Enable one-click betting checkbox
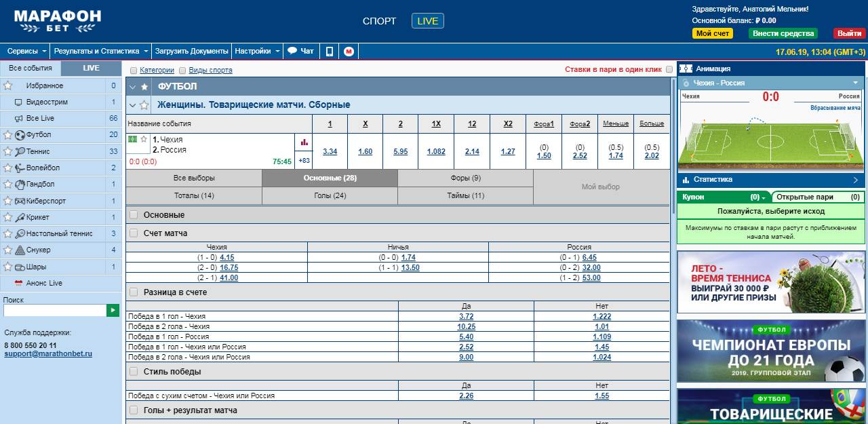This screenshot has height=424, width=868. (669, 69)
